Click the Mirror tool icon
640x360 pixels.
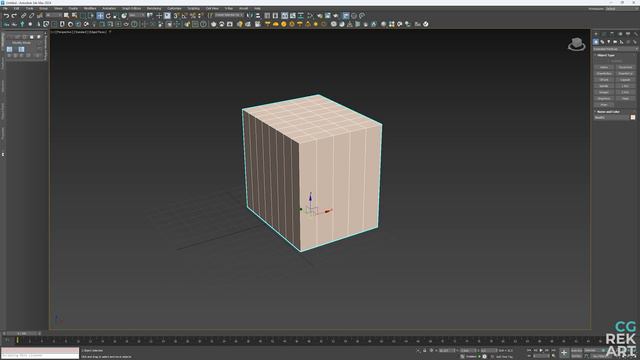250,16
